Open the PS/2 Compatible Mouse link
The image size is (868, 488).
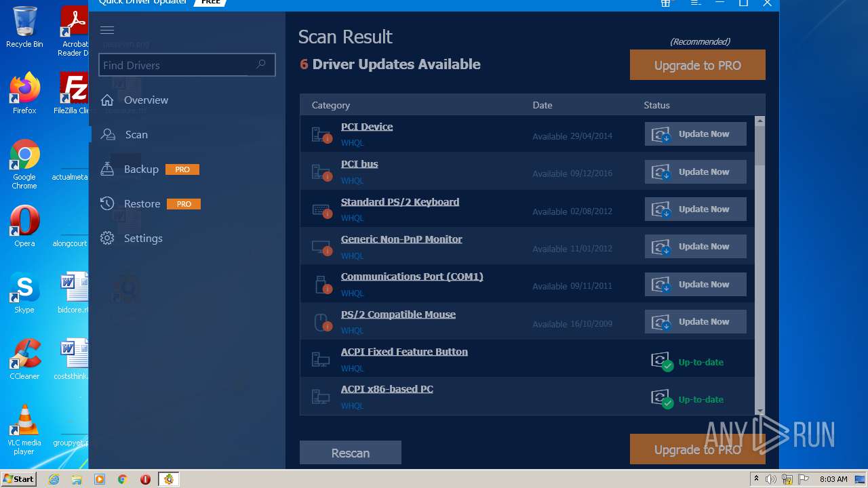(398, 314)
